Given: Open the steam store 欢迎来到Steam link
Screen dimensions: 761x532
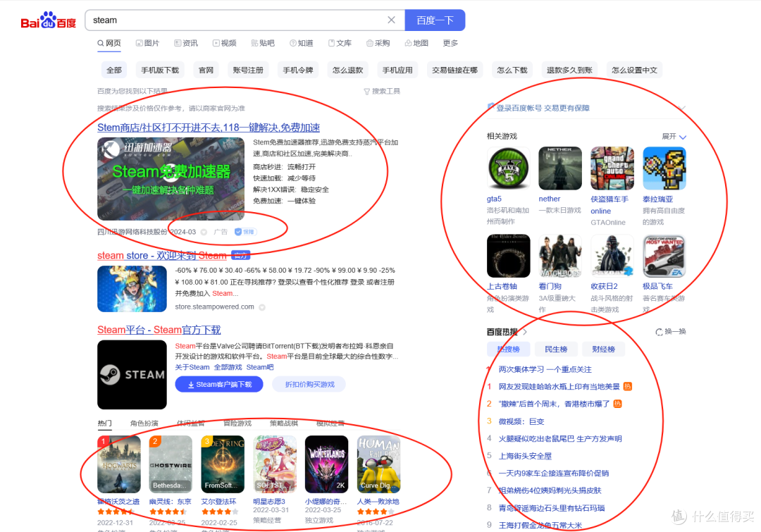Looking at the screenshot, I should pos(161,255).
